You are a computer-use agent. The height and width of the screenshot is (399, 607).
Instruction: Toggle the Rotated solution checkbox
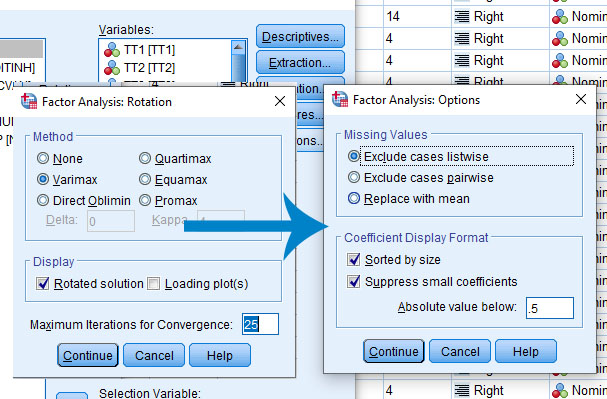(x=43, y=283)
